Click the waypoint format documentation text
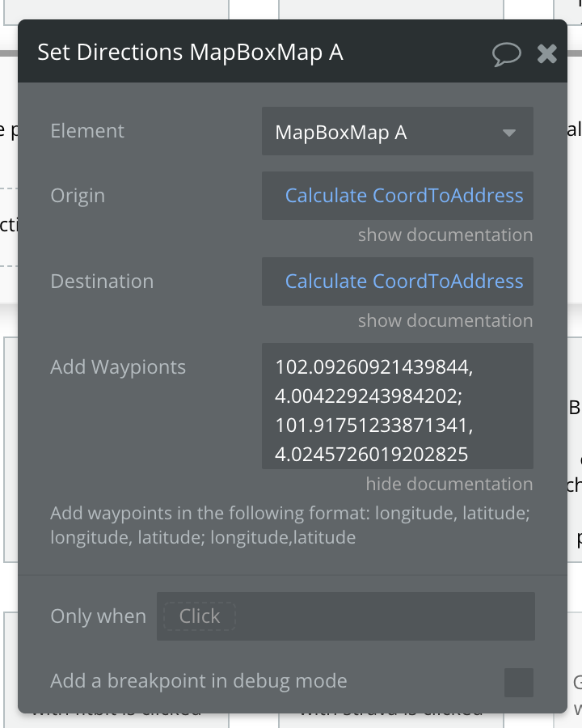582x728 pixels. coord(290,525)
